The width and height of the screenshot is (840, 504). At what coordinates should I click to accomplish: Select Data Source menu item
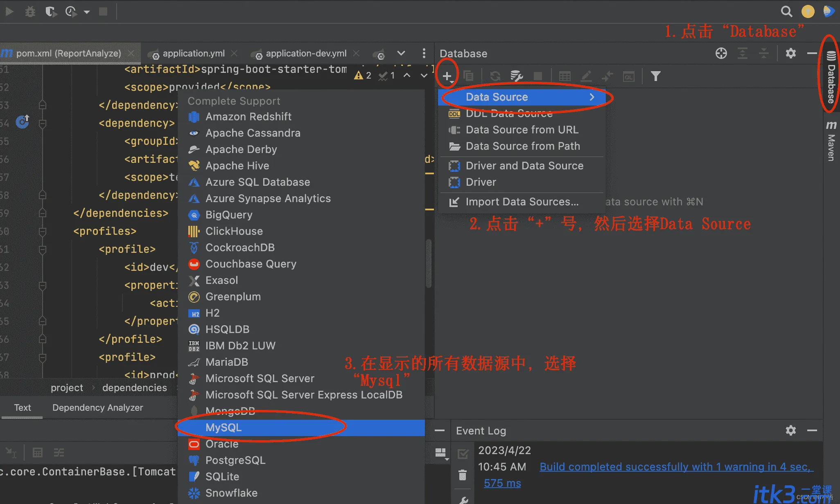click(x=522, y=97)
